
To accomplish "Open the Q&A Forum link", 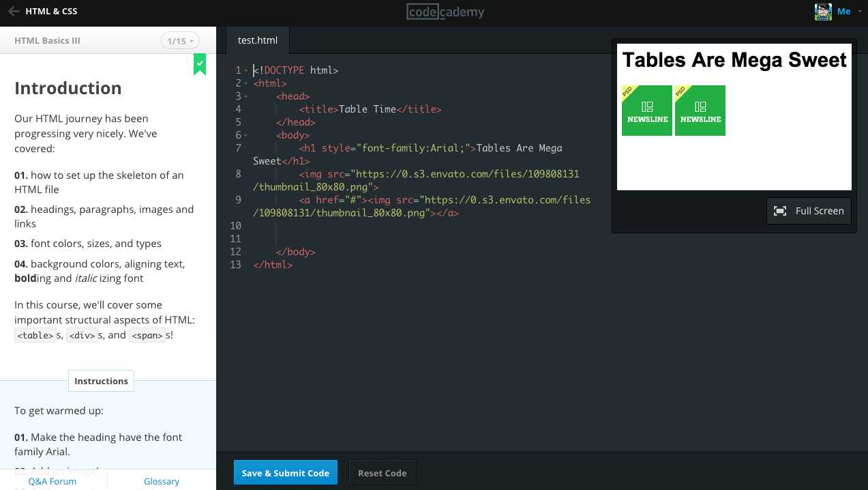I will click(53, 481).
